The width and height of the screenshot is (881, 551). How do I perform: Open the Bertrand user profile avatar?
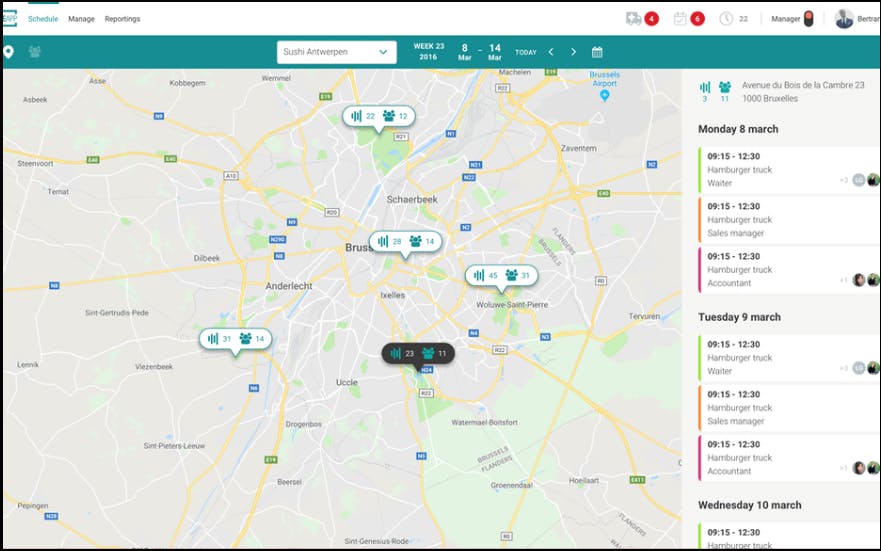coord(844,19)
